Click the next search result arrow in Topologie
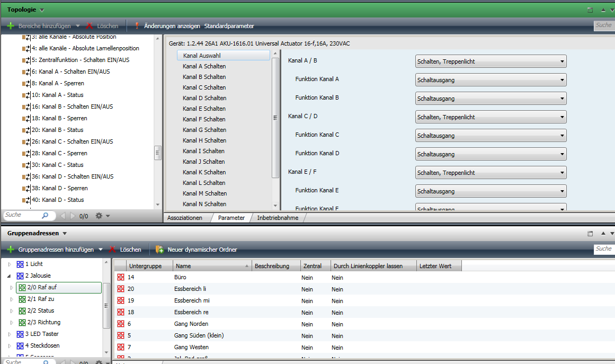 pyautogui.click(x=72, y=216)
